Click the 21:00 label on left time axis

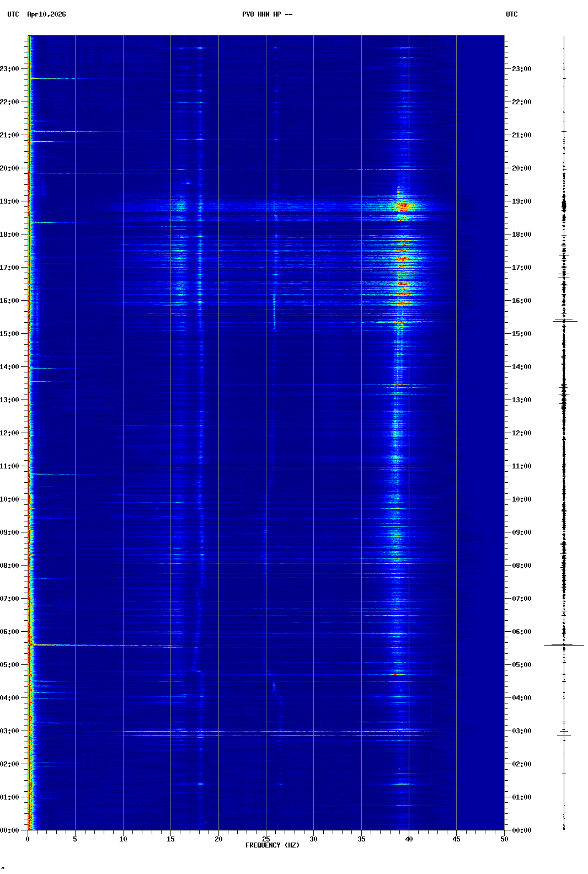click(10, 135)
